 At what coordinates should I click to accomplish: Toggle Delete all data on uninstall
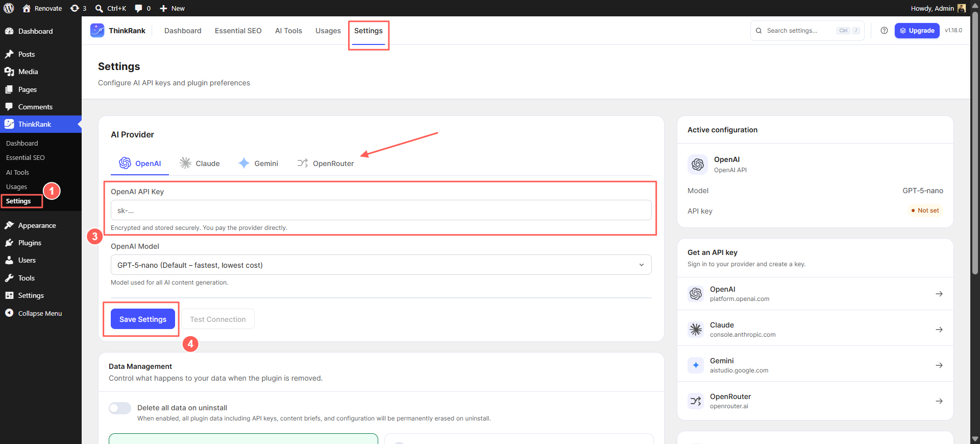point(120,408)
